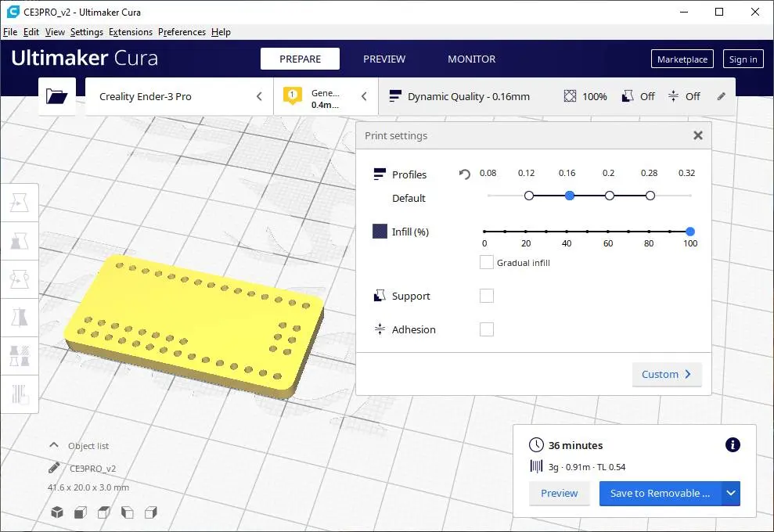This screenshot has width=774, height=532.
Task: Expand the Creality Ender-3 Pro printer selector
Action: (179, 96)
